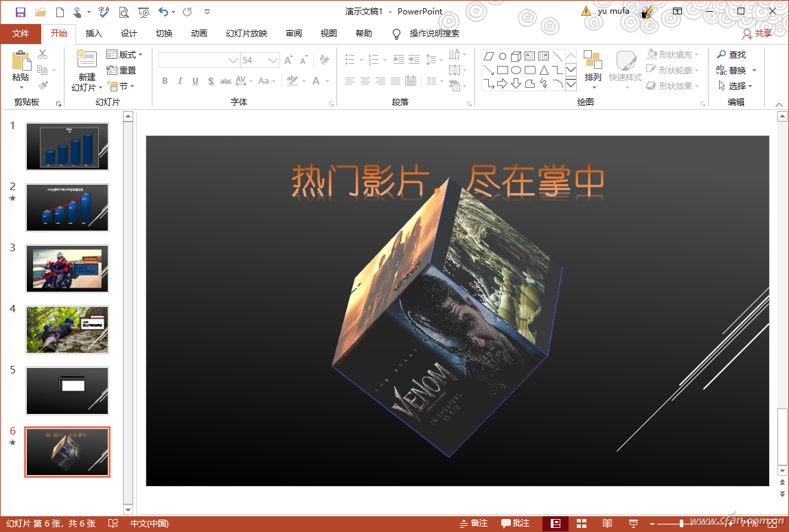789x532 pixels.
Task: Open customize quick access toolbar dropdown
Action: 207,12
